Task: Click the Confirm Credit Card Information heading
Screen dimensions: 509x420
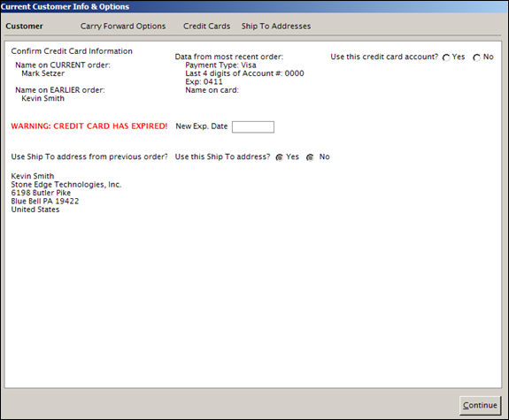Action: pos(72,51)
